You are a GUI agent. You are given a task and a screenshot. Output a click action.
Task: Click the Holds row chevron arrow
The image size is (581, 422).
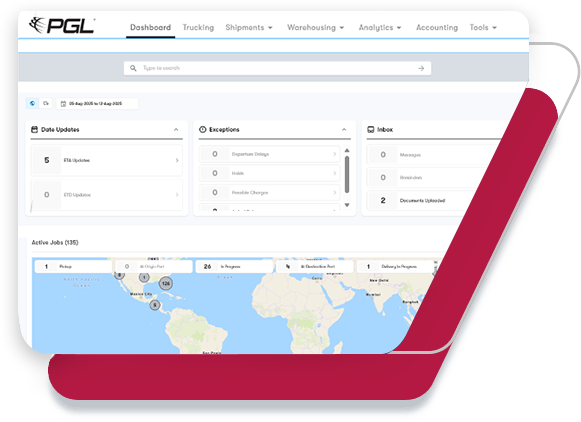pos(335,173)
